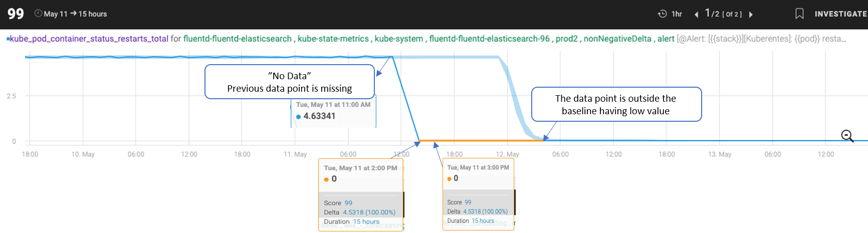Viewport: 868px width, 233px height.
Task: Click the 1hr rollup clock icon
Action: click(x=662, y=14)
